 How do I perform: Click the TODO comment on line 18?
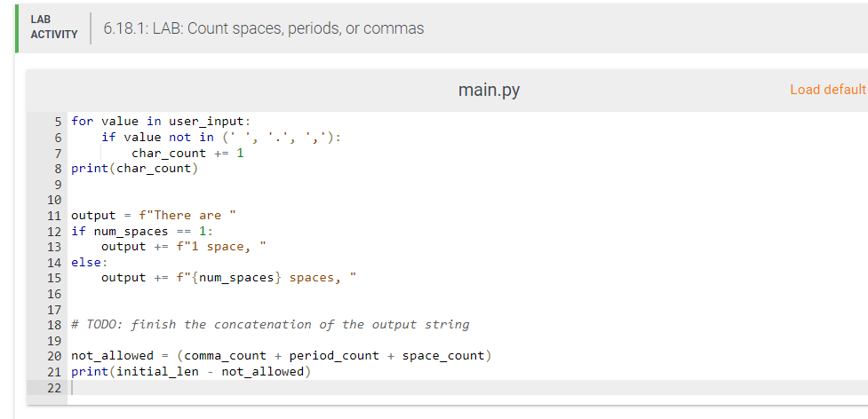[270, 325]
